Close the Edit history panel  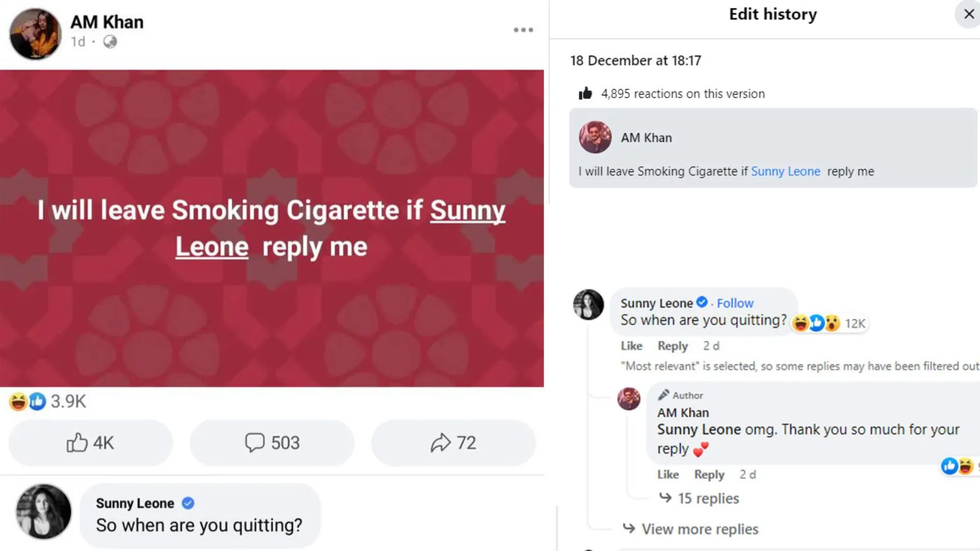[968, 14]
